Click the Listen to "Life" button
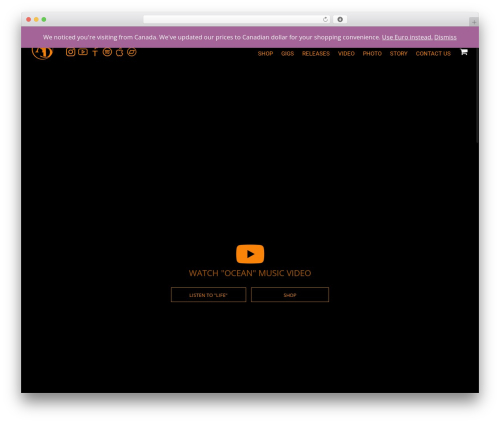Screen dimensions: 500x423 tap(209, 295)
